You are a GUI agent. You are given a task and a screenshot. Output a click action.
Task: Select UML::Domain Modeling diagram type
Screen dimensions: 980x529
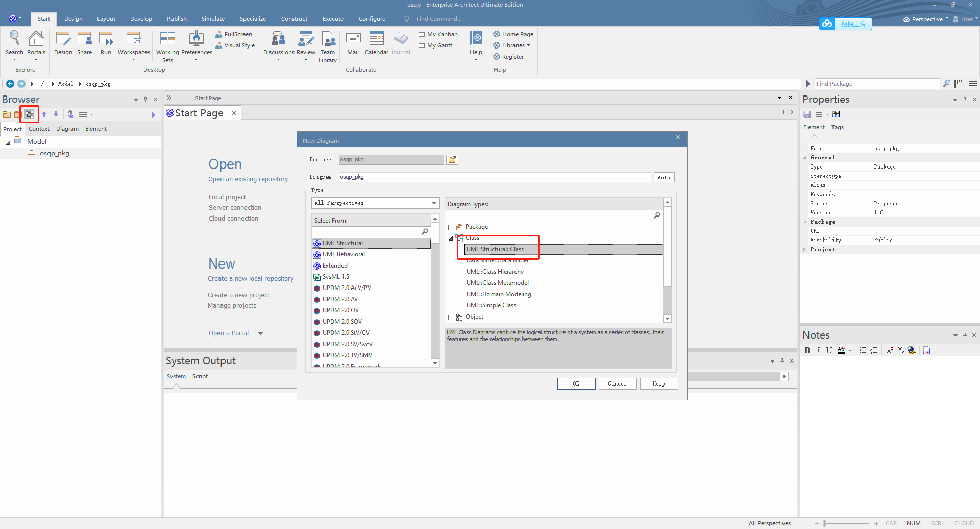click(x=499, y=294)
